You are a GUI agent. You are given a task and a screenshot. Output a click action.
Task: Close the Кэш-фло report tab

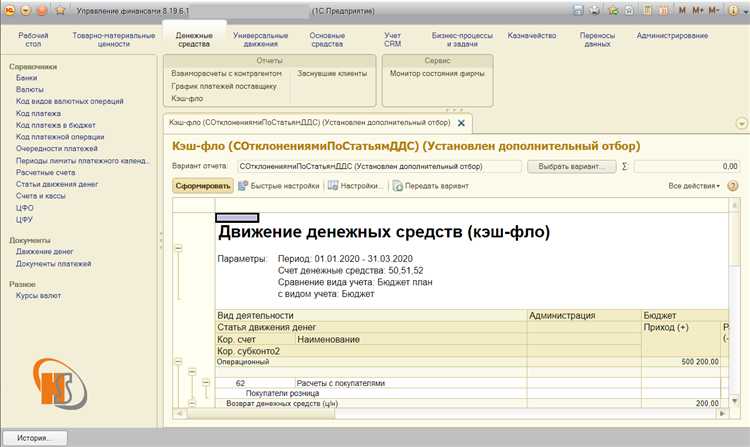[x=461, y=123]
